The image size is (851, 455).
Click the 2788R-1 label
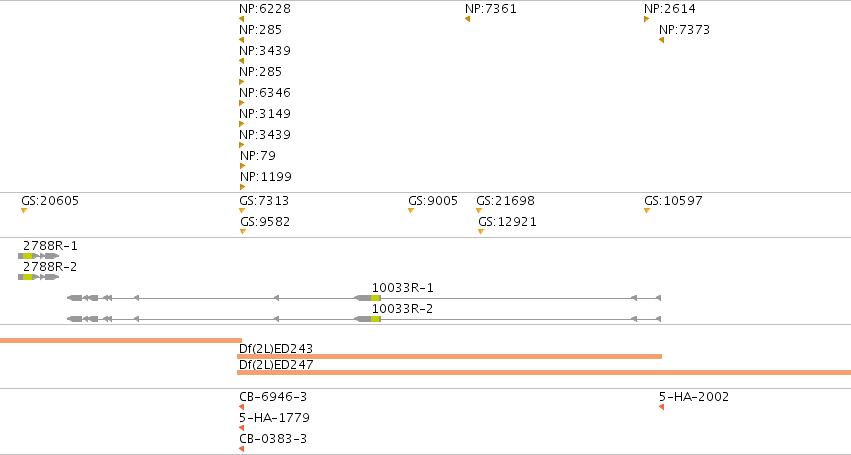click(50, 246)
